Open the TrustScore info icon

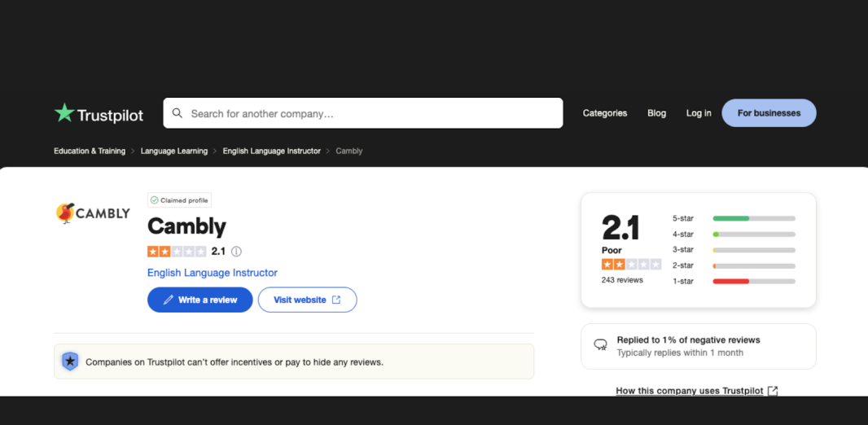tap(236, 252)
